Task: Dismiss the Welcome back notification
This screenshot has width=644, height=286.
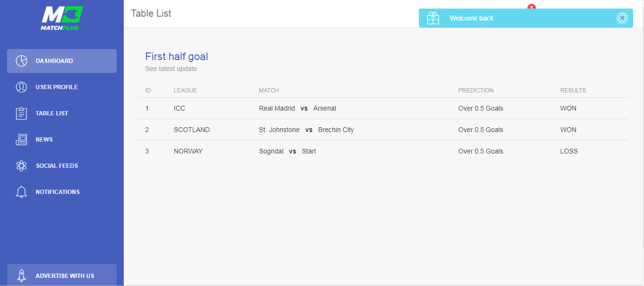Action: 622,18
